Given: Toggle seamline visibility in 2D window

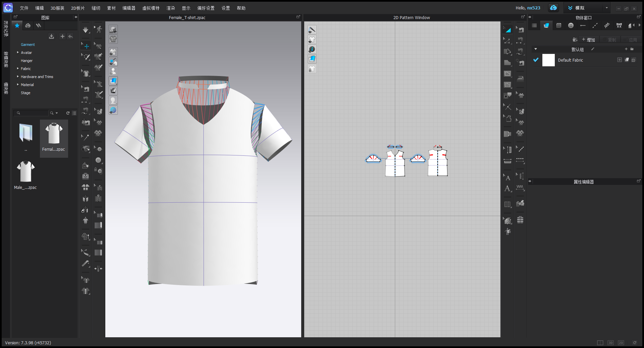Looking at the screenshot, I should (312, 30).
